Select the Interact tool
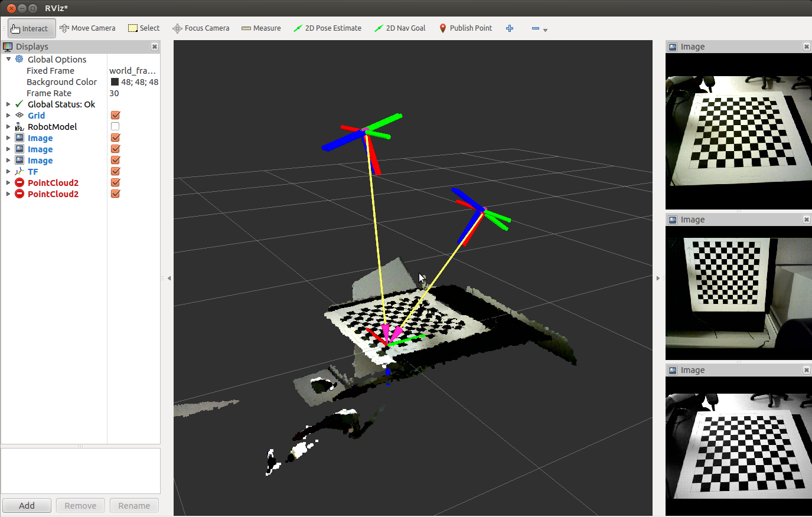The height and width of the screenshot is (517, 812). click(31, 28)
